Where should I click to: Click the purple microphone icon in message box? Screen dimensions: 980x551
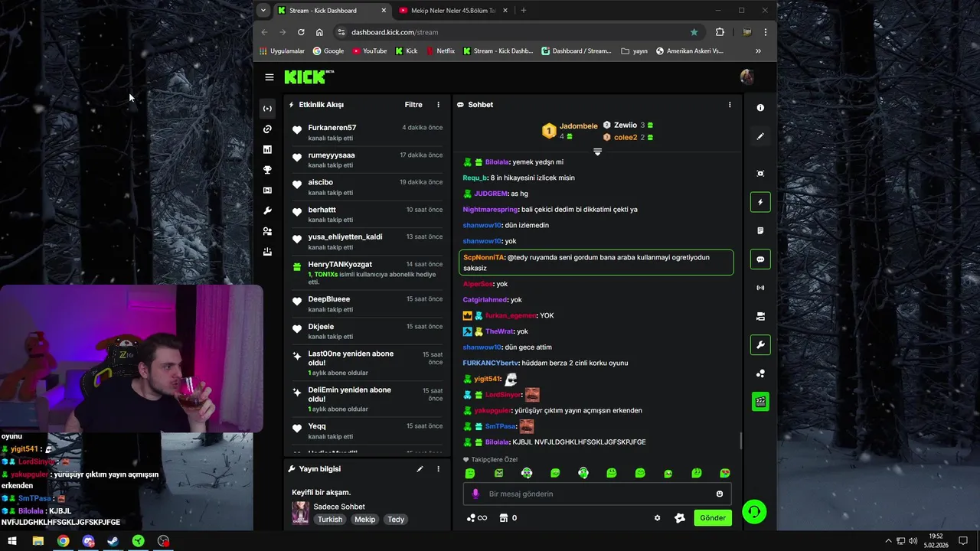[475, 494]
